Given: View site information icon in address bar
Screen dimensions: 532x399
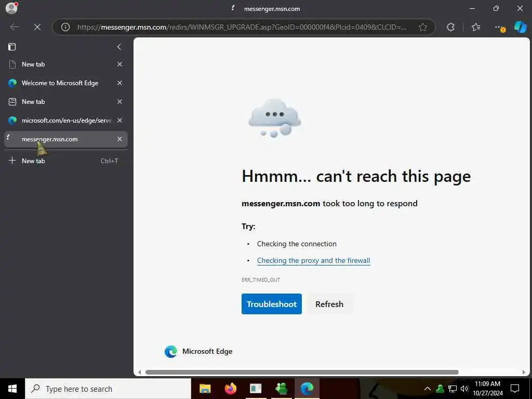Looking at the screenshot, I should (x=65, y=27).
